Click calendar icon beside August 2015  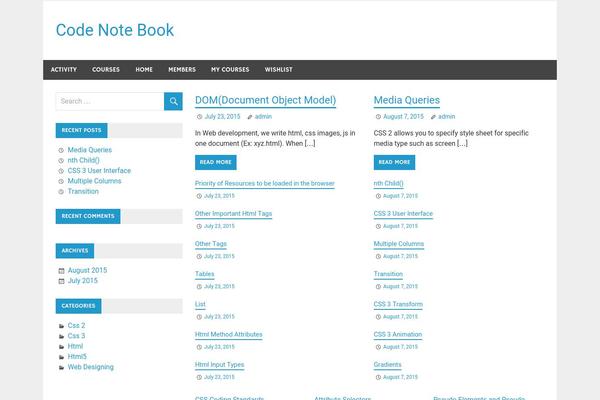pyautogui.click(x=61, y=271)
